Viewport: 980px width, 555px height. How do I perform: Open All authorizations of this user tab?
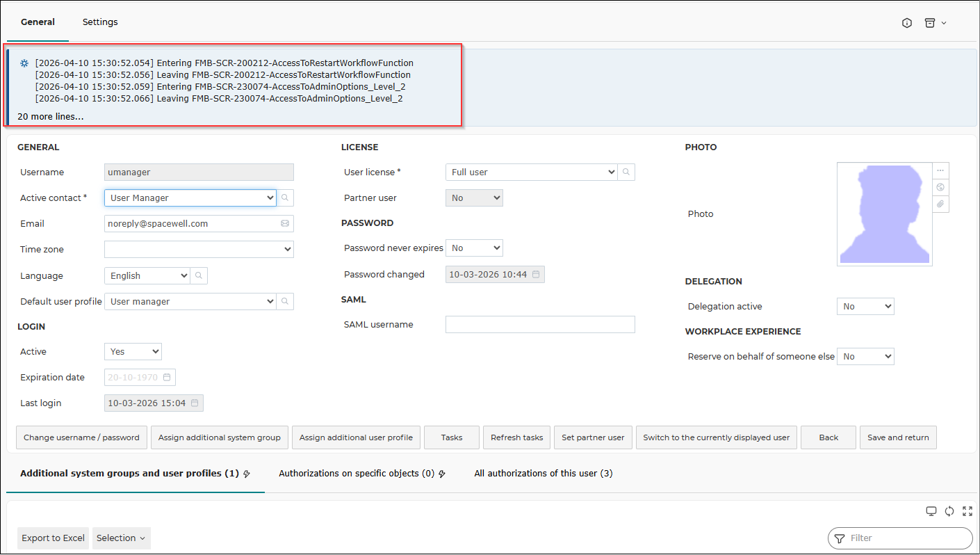(543, 473)
